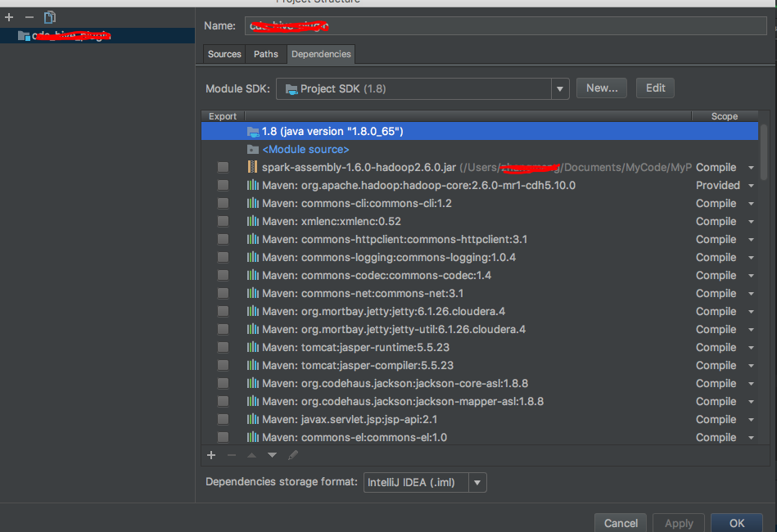
Task: Open the Dependencies storage format dropdown
Action: (x=477, y=482)
